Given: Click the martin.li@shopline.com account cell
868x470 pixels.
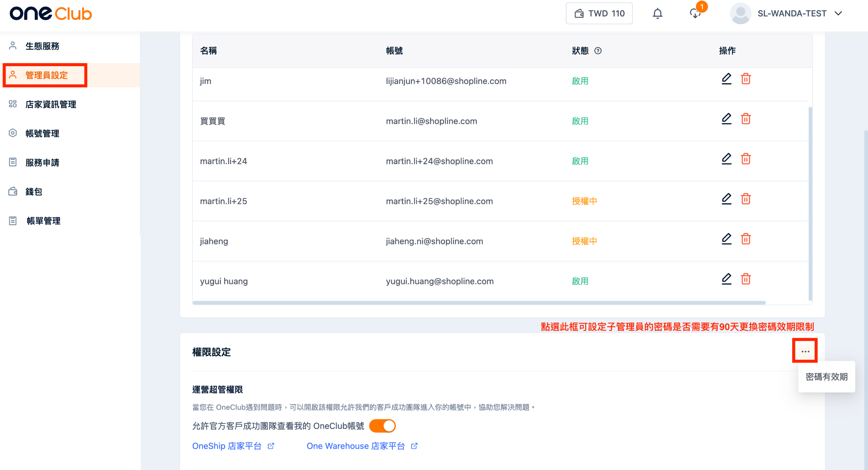Looking at the screenshot, I should tap(431, 121).
